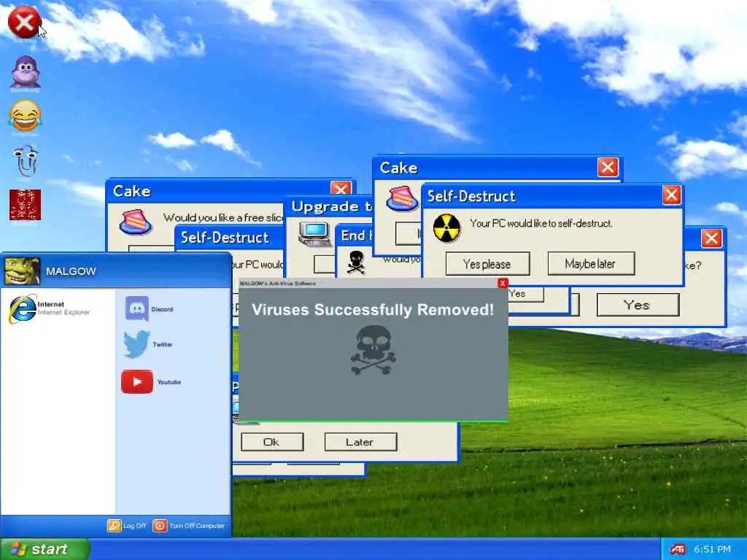747x560 pixels.
Task: Open Discord from the Start menu
Action: point(149,308)
